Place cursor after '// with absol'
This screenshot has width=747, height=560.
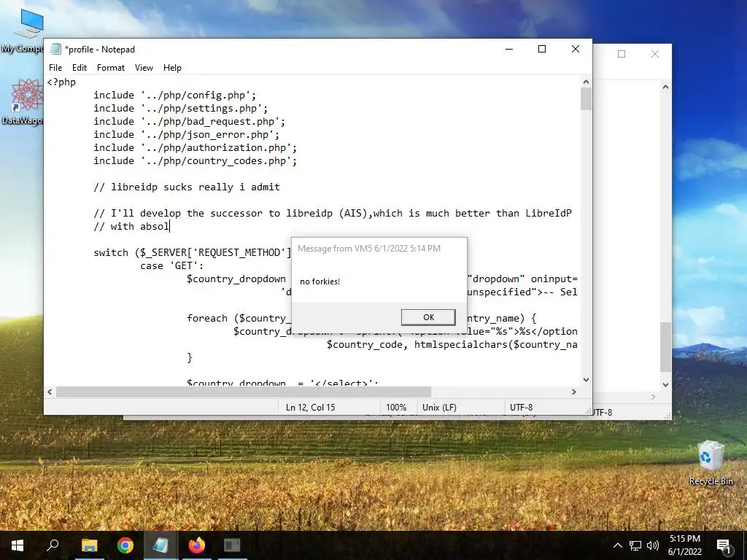point(169,227)
